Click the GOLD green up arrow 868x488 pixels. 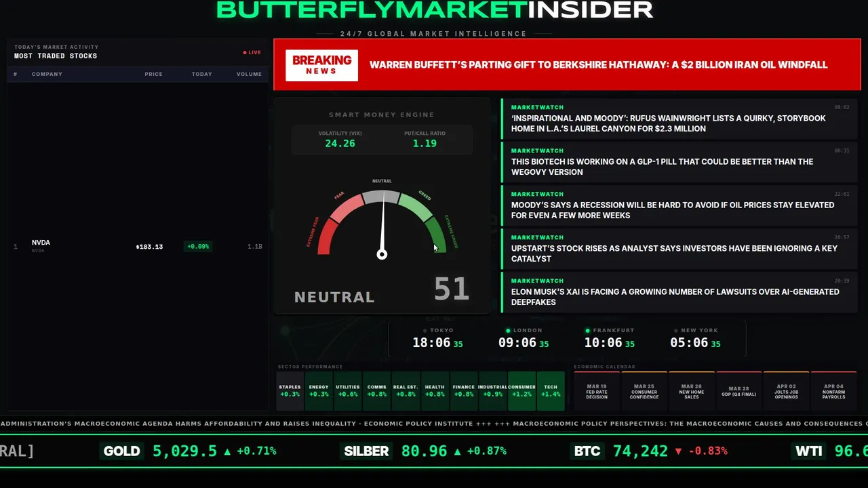[x=227, y=451]
